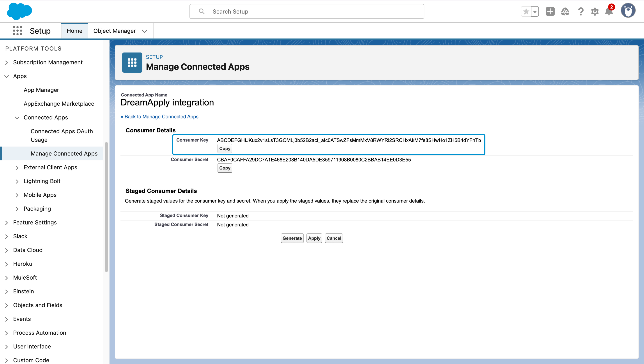Click the Favorites star icon
This screenshot has width=644, height=364.
[x=526, y=12]
